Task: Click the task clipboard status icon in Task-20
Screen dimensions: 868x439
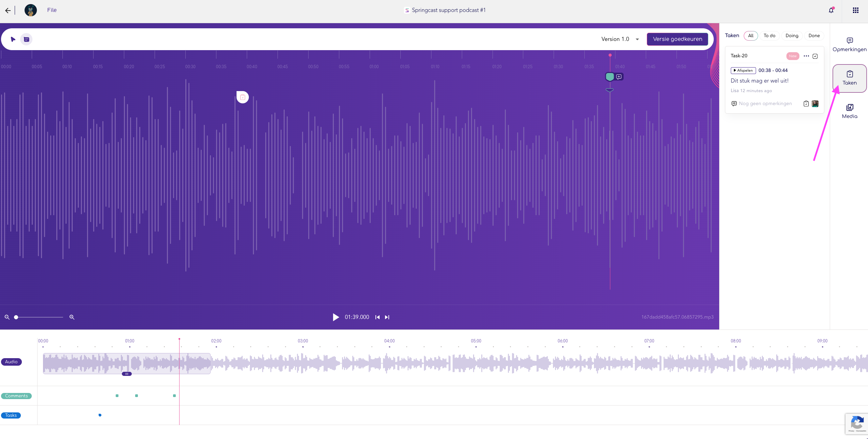Action: 806,104
